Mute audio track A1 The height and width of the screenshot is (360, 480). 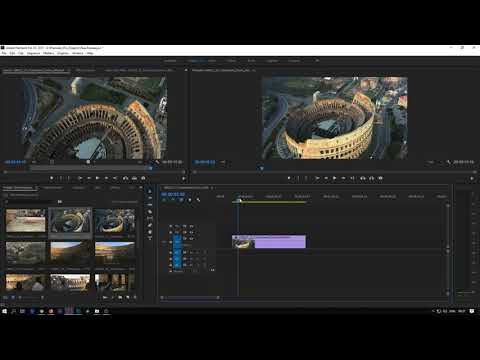191,252
